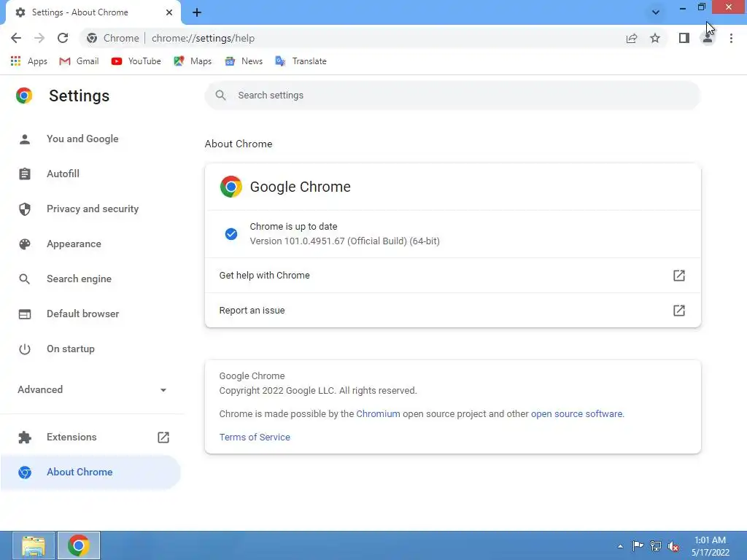Show hidden tray icons arrow
Viewport: 747px width, 560px height.
[x=620, y=546]
